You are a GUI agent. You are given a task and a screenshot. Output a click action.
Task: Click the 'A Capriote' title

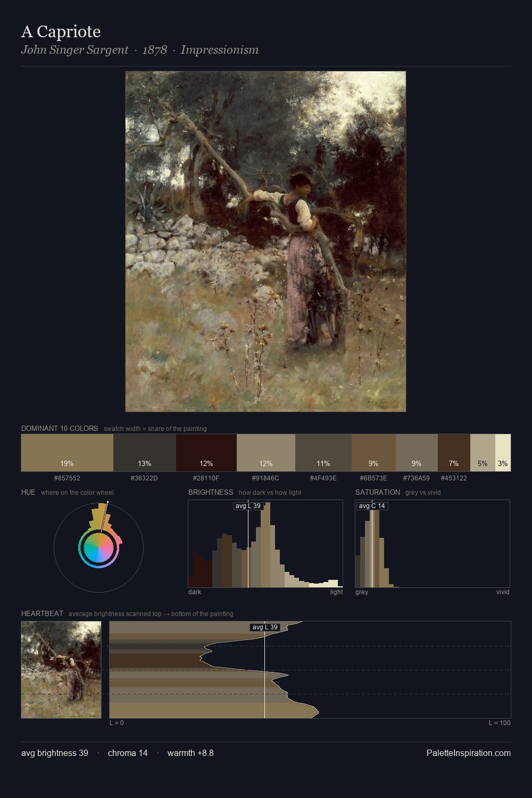click(x=61, y=31)
